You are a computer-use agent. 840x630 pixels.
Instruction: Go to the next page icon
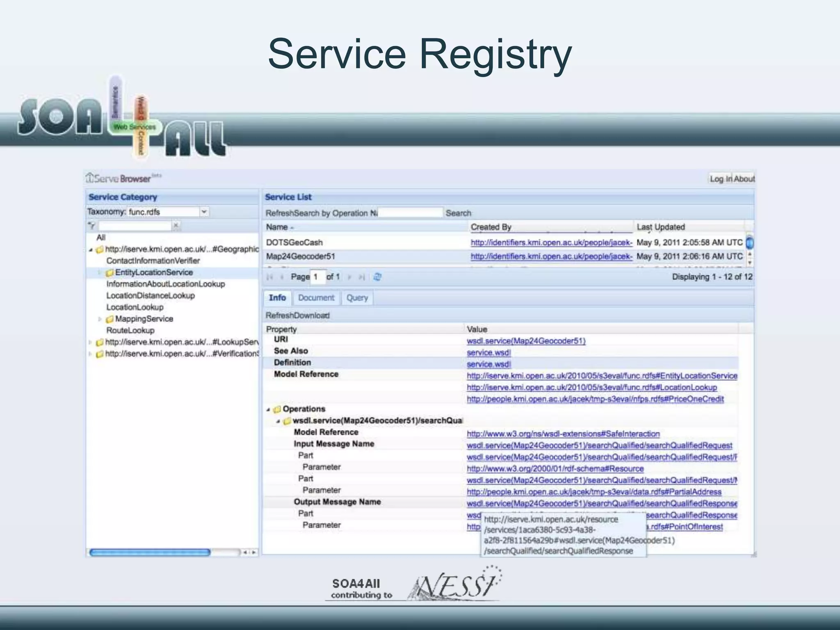pyautogui.click(x=349, y=277)
